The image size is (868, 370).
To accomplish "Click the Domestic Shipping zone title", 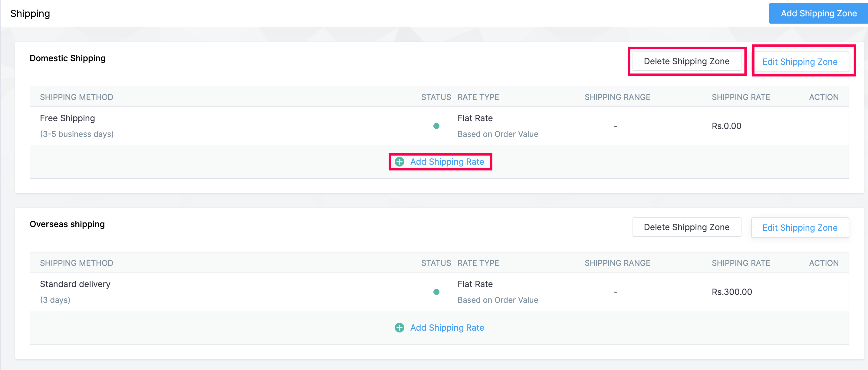I will (68, 58).
